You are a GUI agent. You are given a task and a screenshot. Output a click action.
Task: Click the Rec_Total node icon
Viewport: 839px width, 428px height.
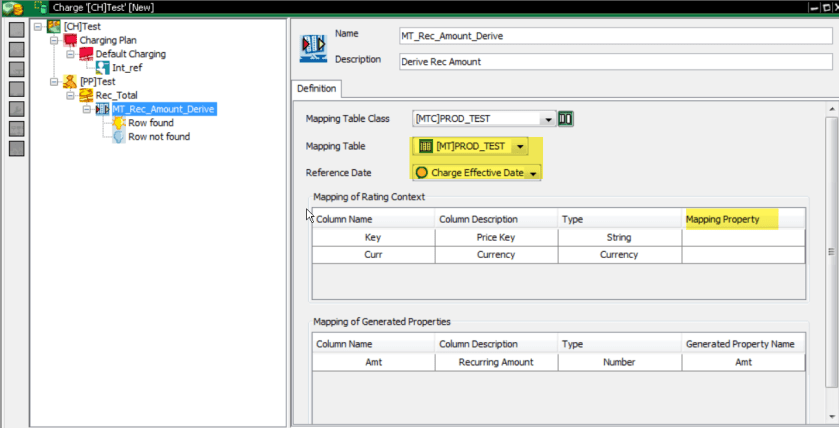click(86, 96)
